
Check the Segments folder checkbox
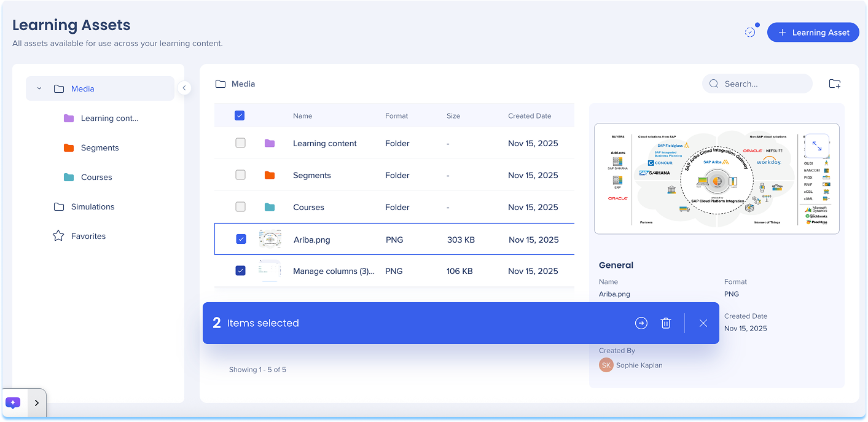pos(240,175)
